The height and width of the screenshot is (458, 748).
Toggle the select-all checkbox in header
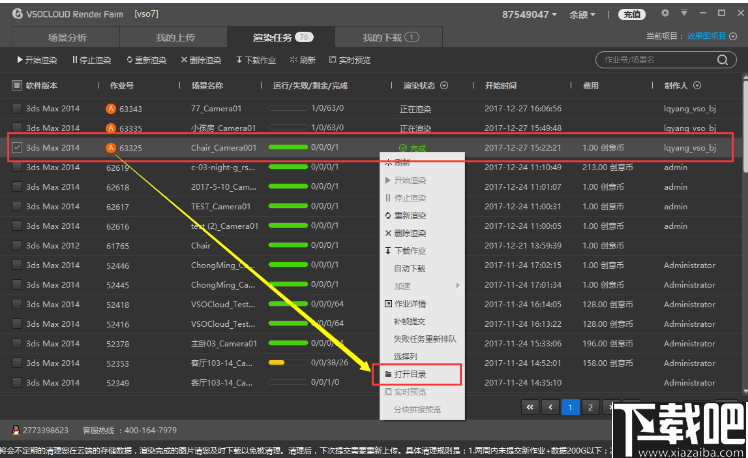tap(17, 85)
